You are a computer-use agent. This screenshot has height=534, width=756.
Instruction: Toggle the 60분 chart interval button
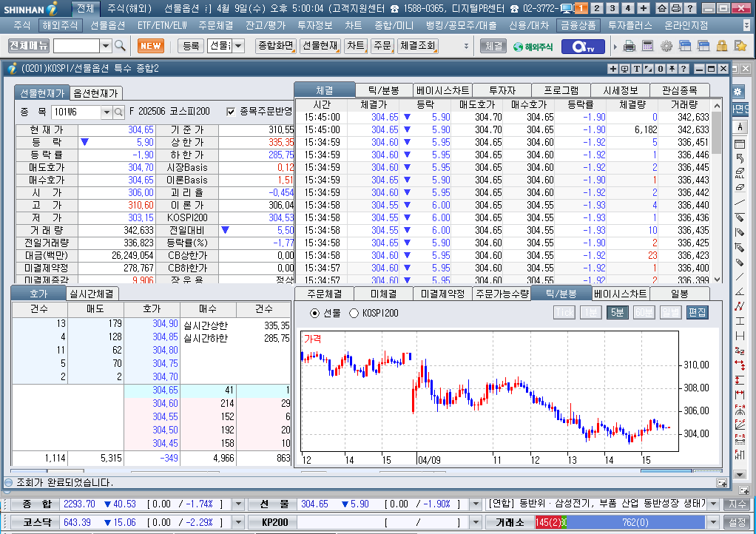[x=644, y=312]
